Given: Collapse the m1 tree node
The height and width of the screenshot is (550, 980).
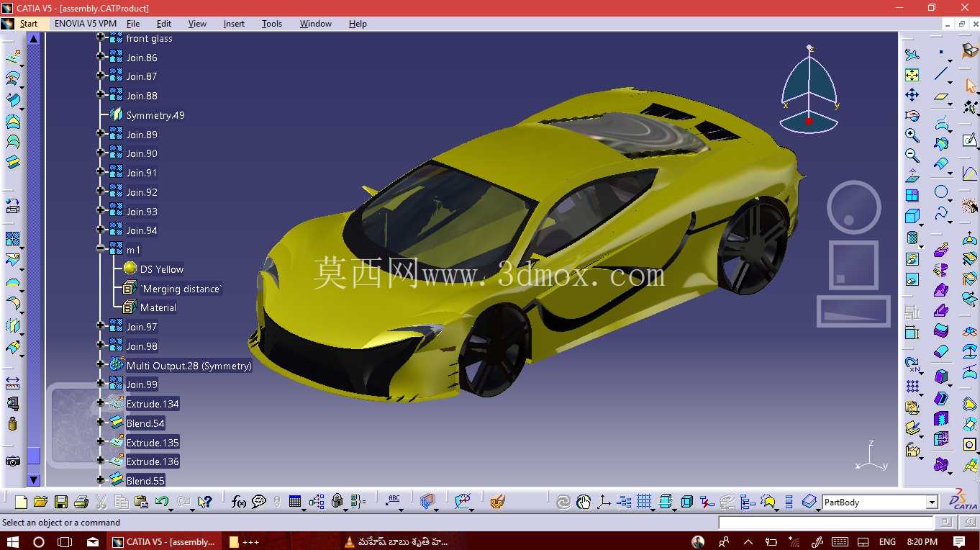Looking at the screenshot, I should click(x=101, y=250).
